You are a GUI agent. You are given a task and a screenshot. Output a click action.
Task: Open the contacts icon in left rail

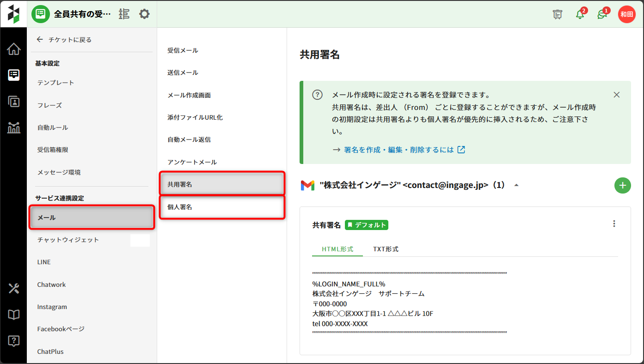tap(13, 102)
